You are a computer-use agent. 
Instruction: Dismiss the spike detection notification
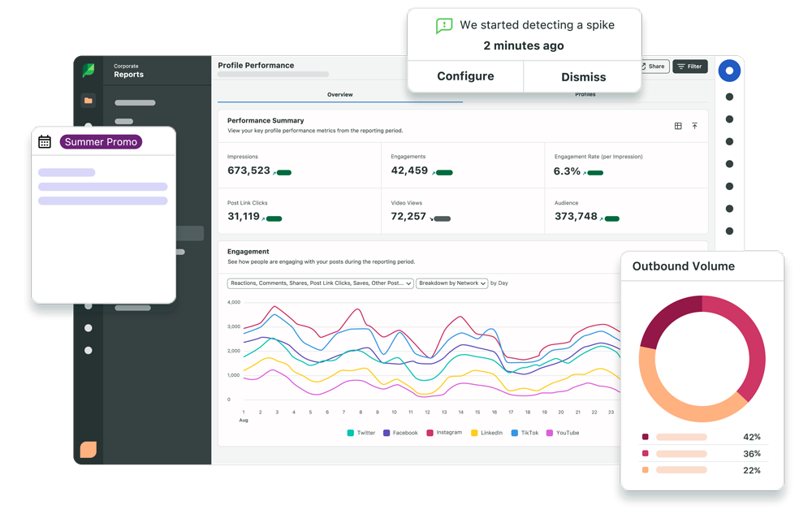click(583, 76)
